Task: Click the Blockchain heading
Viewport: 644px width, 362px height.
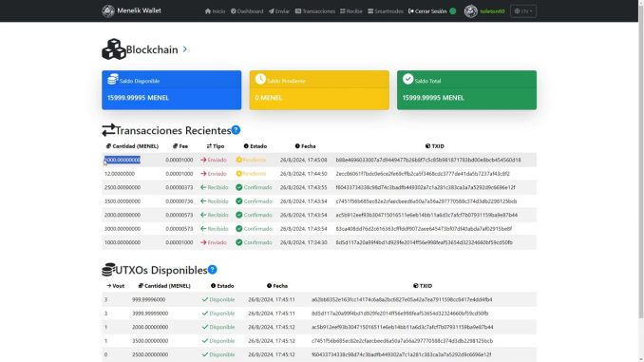Action: (152, 49)
